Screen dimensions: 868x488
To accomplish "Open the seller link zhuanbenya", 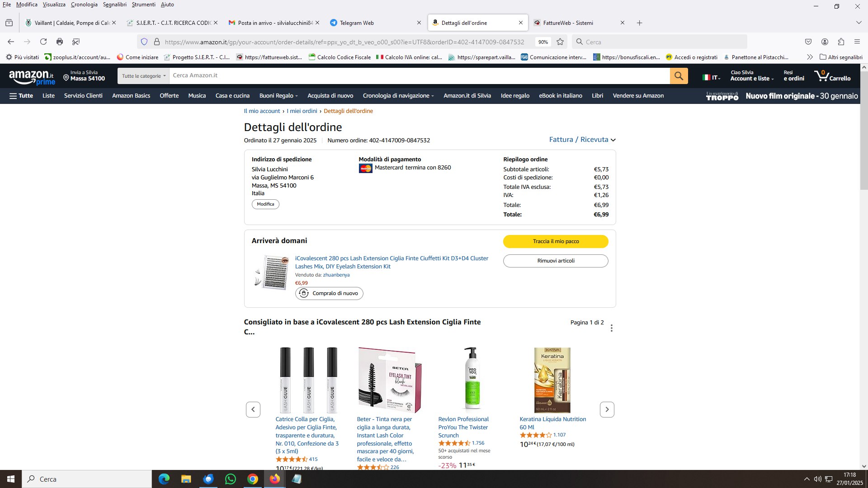I will tap(336, 275).
